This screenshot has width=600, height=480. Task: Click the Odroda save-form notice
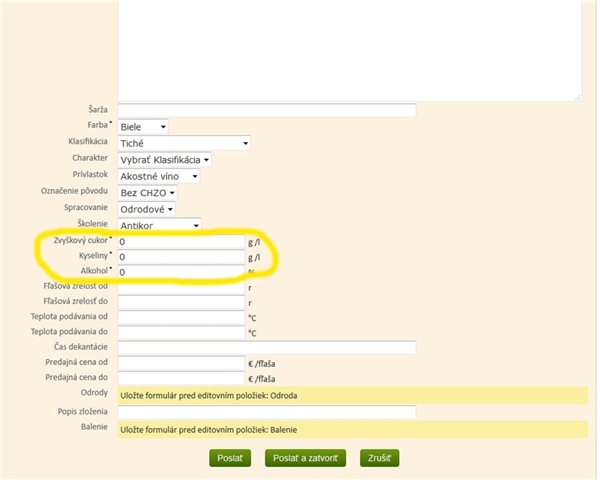pos(352,395)
